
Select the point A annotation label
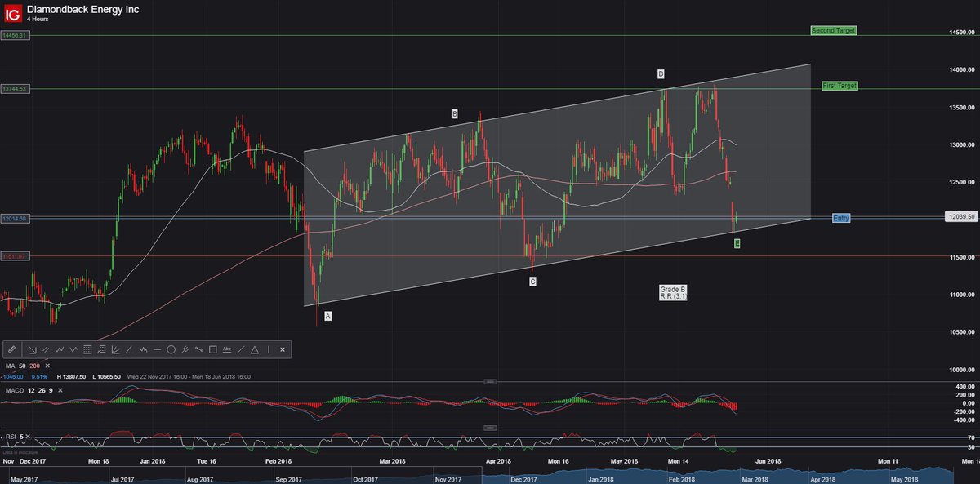tap(328, 315)
